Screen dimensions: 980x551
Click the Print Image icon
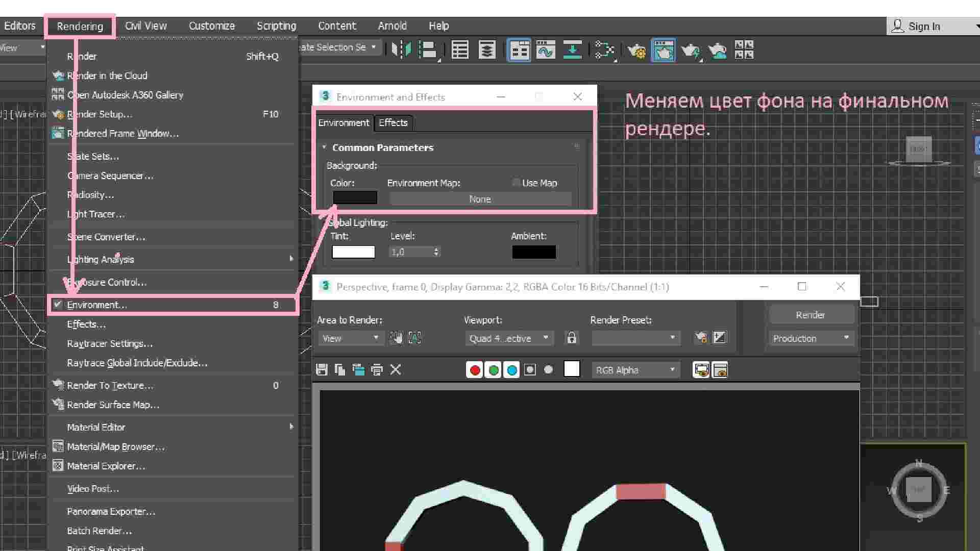click(x=377, y=370)
